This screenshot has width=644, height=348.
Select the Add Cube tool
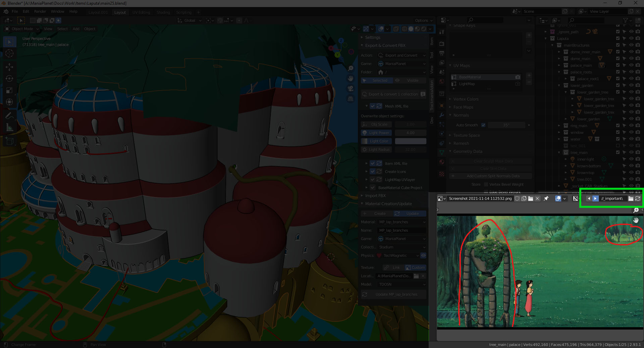[9, 141]
